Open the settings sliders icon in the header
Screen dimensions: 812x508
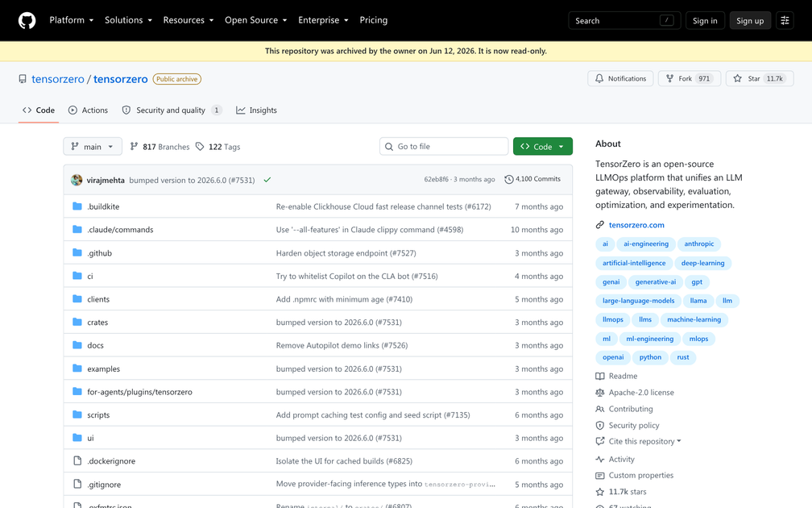point(785,20)
